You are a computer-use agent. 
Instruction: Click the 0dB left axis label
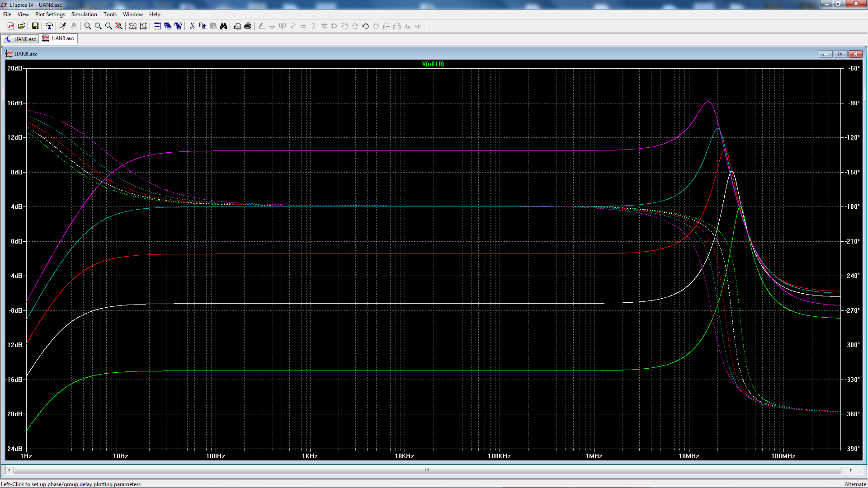coord(17,241)
